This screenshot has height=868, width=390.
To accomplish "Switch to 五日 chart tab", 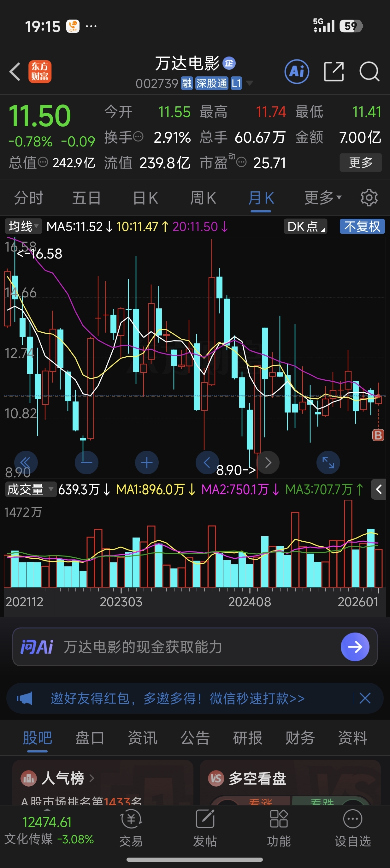I will 86,198.
